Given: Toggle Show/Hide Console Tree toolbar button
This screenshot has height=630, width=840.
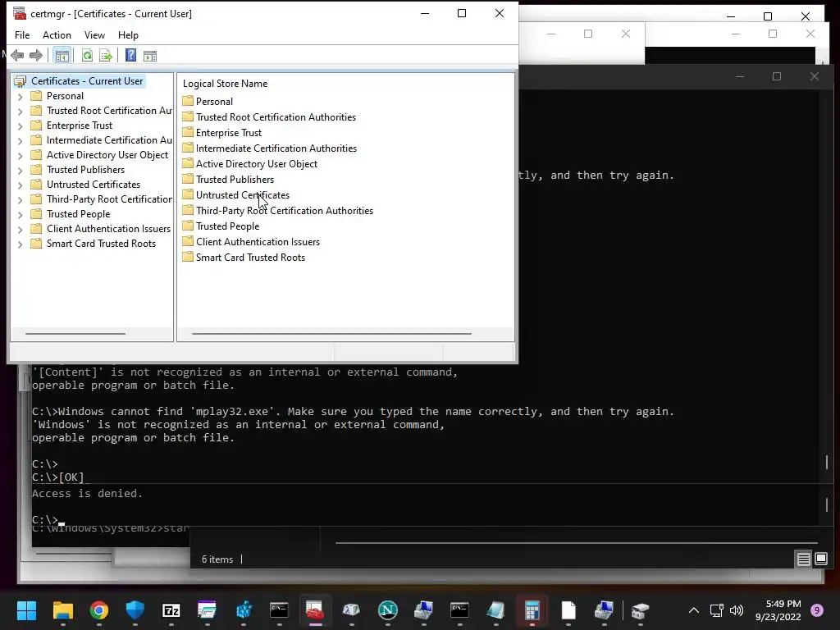Looking at the screenshot, I should pyautogui.click(x=62, y=55).
